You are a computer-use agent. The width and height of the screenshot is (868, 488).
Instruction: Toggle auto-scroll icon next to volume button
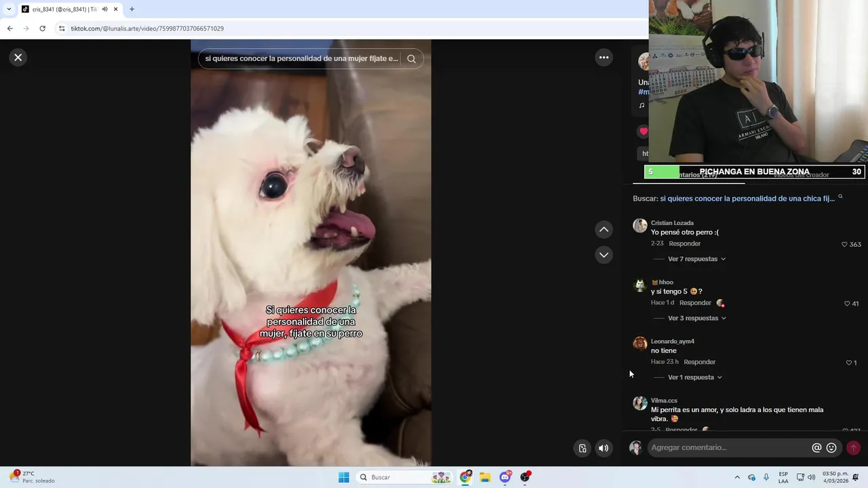[583, 448]
